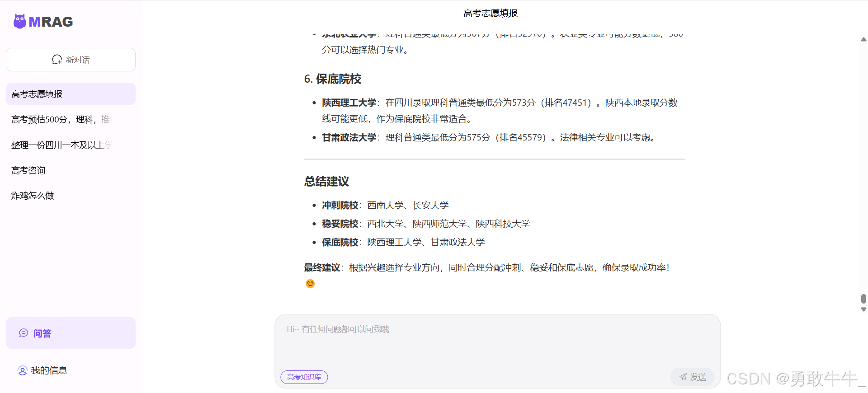Image resolution: width=868 pixels, height=393 pixels.
Task: Open the 高考预估500分 conversation
Action: [71, 119]
